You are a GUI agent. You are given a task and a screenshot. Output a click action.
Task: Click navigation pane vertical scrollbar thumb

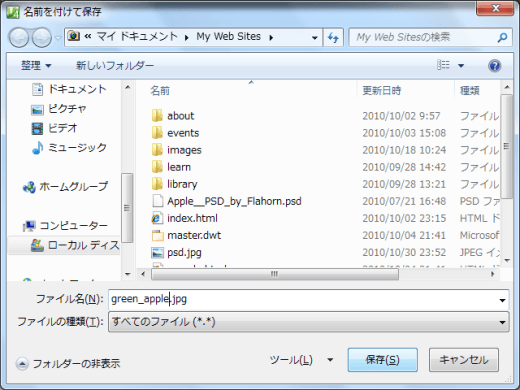pyautogui.click(x=127, y=207)
